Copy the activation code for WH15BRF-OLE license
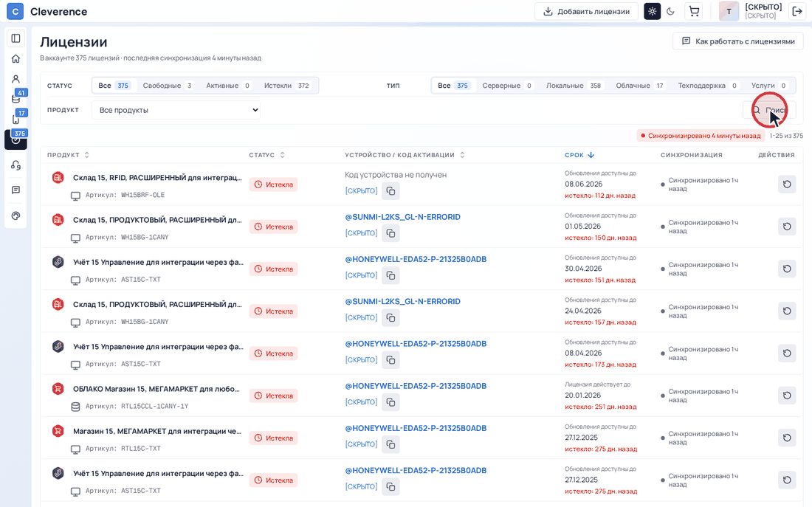 coord(391,191)
